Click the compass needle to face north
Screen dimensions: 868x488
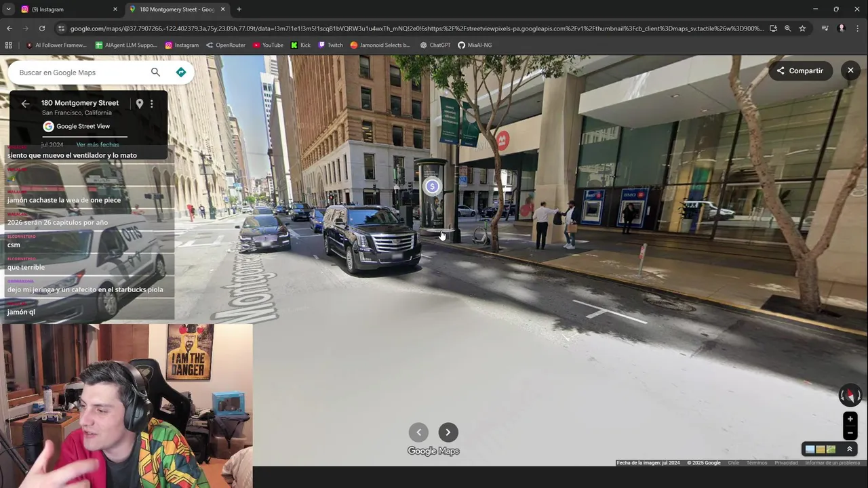pyautogui.click(x=850, y=394)
